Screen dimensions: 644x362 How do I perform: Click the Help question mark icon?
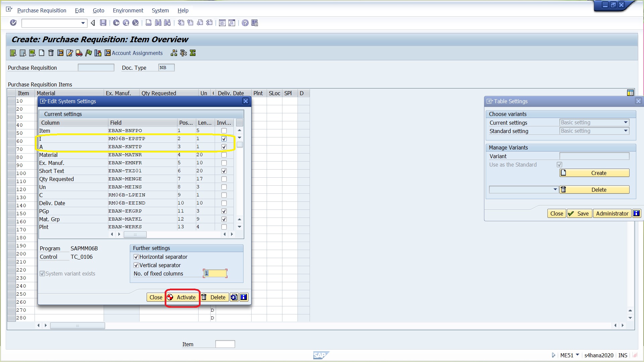pos(245,23)
